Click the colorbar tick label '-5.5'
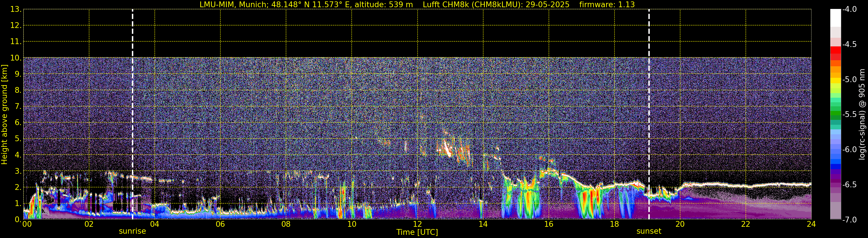Viewport: 868px width, 238px height. pos(849,115)
